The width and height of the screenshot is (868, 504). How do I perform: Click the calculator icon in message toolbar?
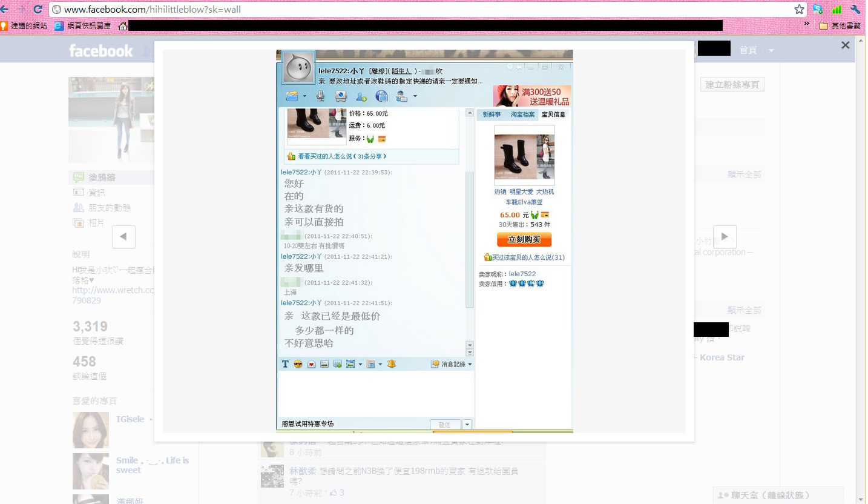370,364
